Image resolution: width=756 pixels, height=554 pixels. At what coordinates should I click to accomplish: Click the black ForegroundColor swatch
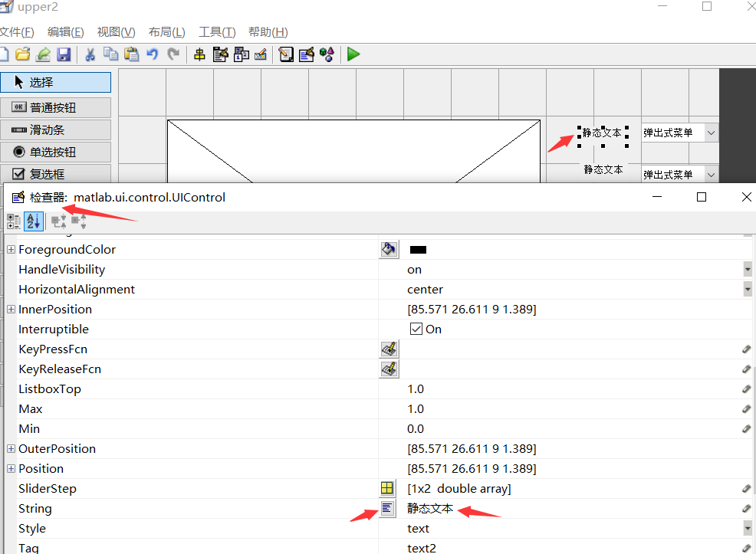click(x=418, y=250)
